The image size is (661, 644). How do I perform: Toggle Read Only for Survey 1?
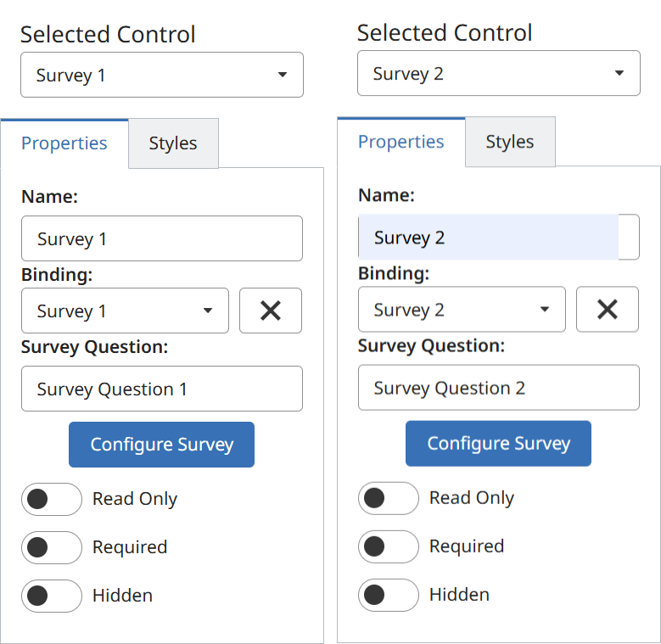coord(51,499)
